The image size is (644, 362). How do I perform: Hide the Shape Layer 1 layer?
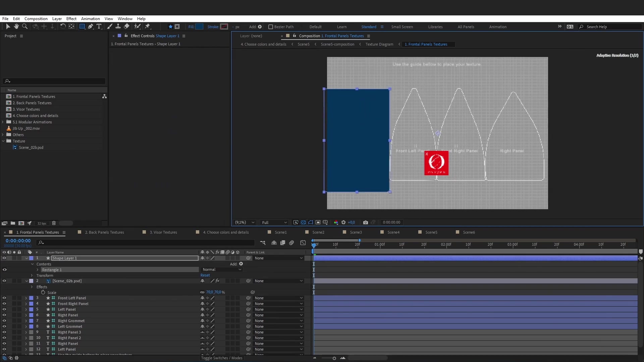point(4,258)
